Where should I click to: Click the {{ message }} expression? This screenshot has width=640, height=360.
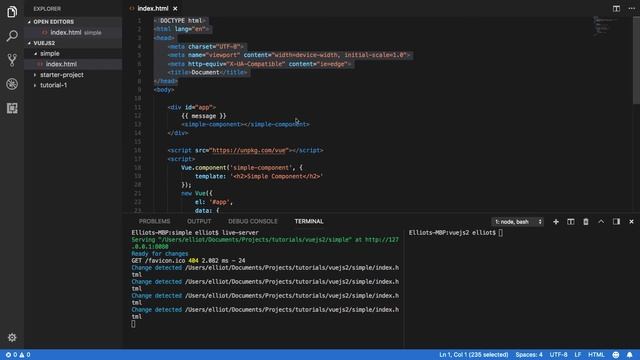[x=204, y=116]
